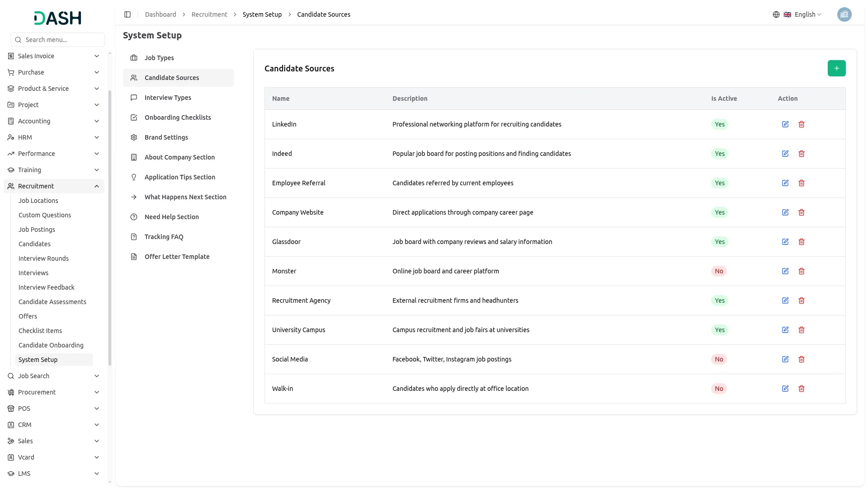Expand the HRM sidebar menu
Image resolution: width=868 pixels, height=488 pixels.
53,137
